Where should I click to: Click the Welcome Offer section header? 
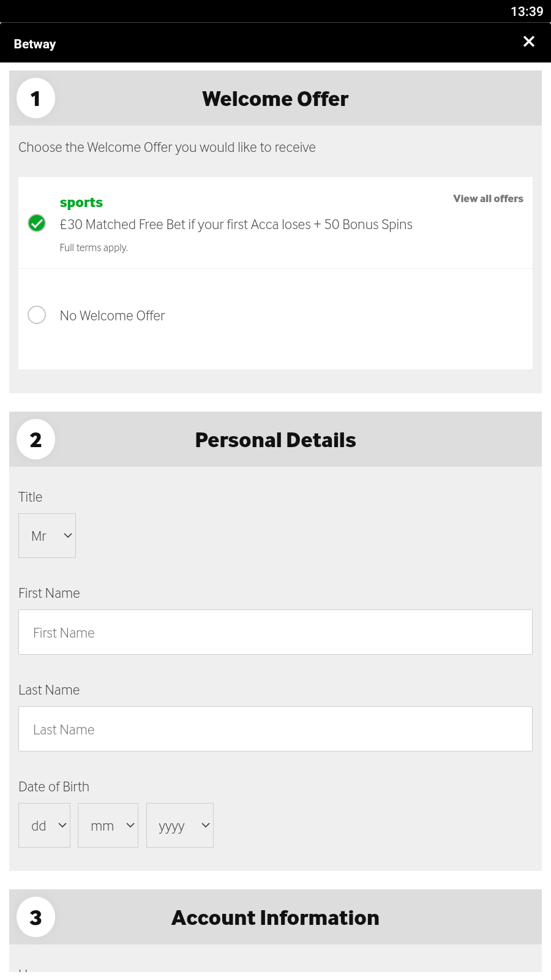coord(275,99)
